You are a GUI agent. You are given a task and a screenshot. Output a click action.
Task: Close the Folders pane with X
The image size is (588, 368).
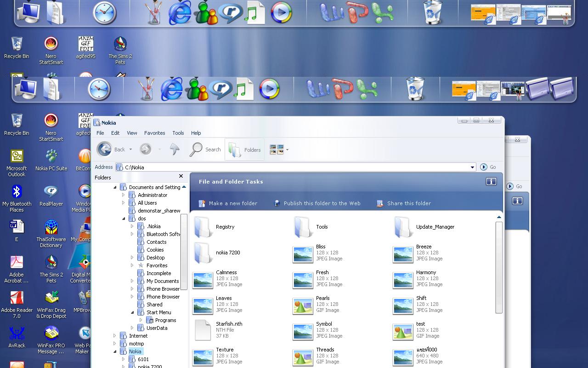pos(181,176)
